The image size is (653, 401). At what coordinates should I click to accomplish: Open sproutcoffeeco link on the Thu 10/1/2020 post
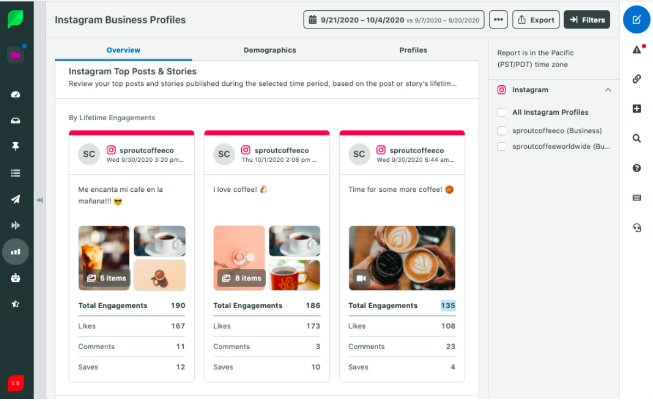pyautogui.click(x=282, y=150)
